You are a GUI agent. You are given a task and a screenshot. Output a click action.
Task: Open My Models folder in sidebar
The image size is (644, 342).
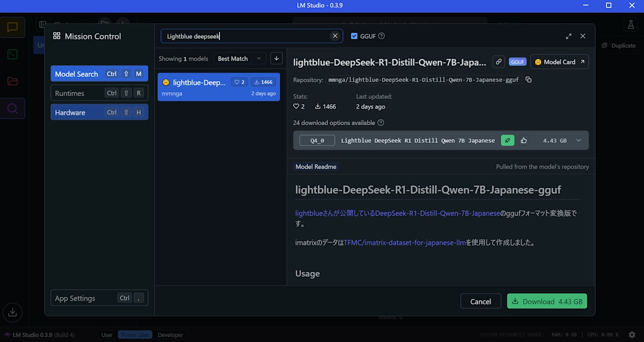click(x=12, y=81)
